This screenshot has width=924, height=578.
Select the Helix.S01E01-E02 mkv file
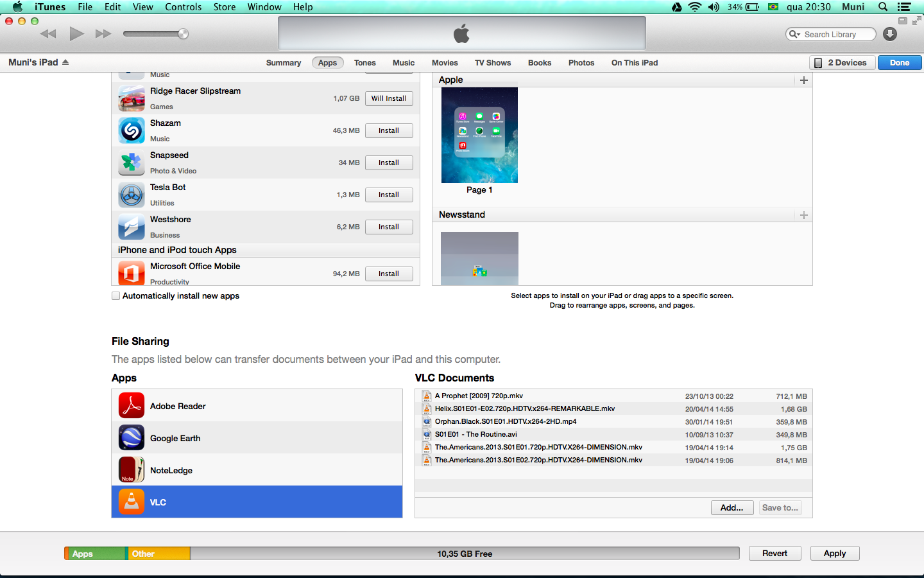click(x=613, y=409)
